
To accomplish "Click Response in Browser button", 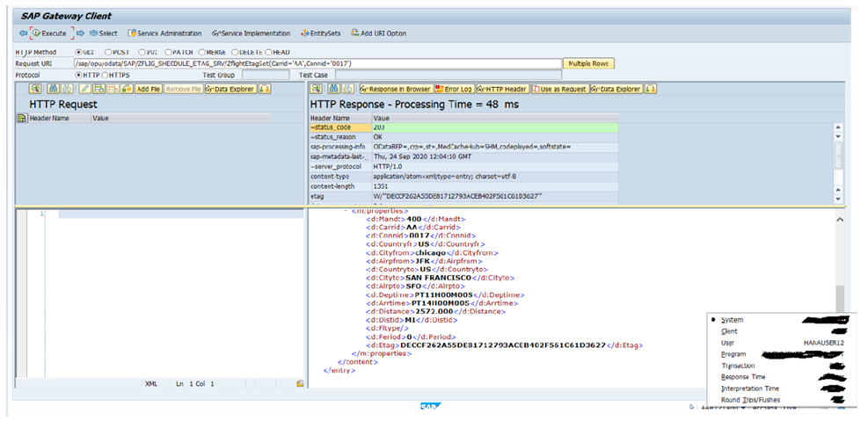I will point(396,89).
